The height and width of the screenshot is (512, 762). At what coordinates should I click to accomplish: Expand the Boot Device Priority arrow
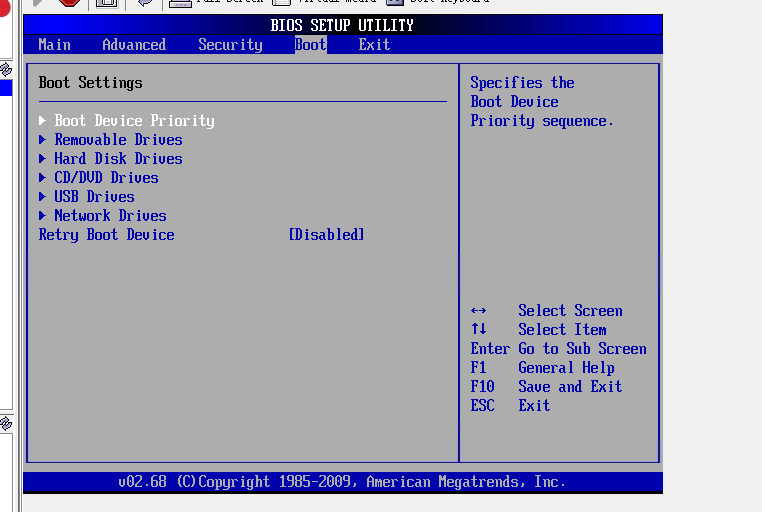[43, 121]
